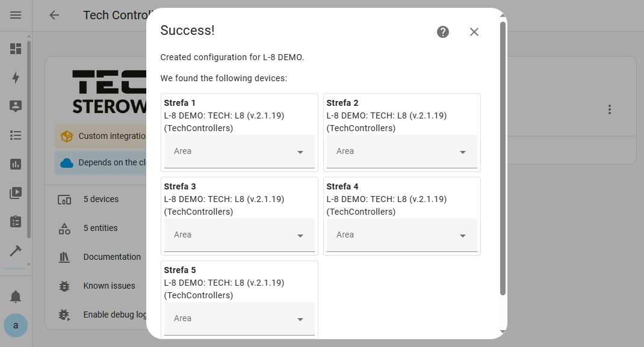The image size is (644, 347).
Task: Open the History chart icon in sidebar
Action: 16,164
